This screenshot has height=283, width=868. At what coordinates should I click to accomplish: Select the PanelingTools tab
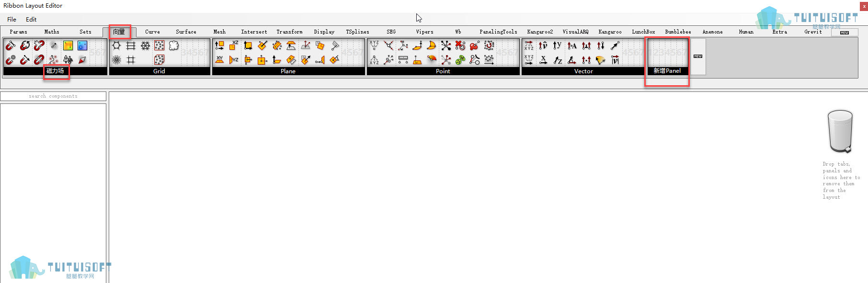pyautogui.click(x=498, y=32)
